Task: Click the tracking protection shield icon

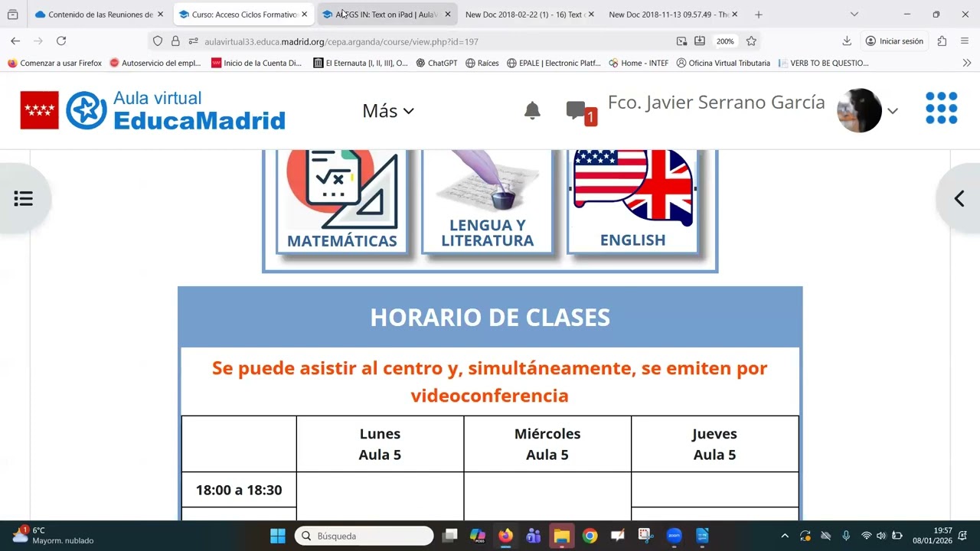Action: (x=158, y=41)
